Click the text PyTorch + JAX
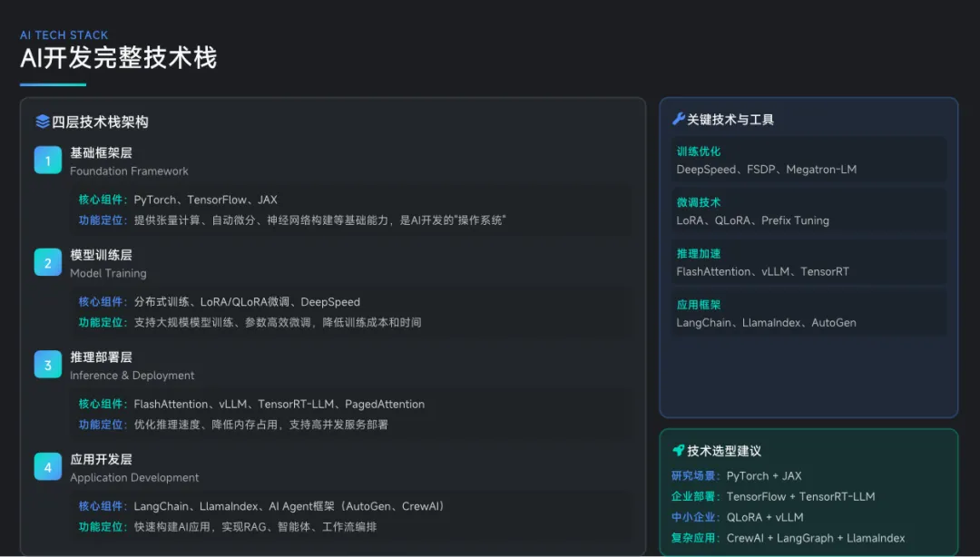This screenshot has height=557, width=980. [x=764, y=476]
